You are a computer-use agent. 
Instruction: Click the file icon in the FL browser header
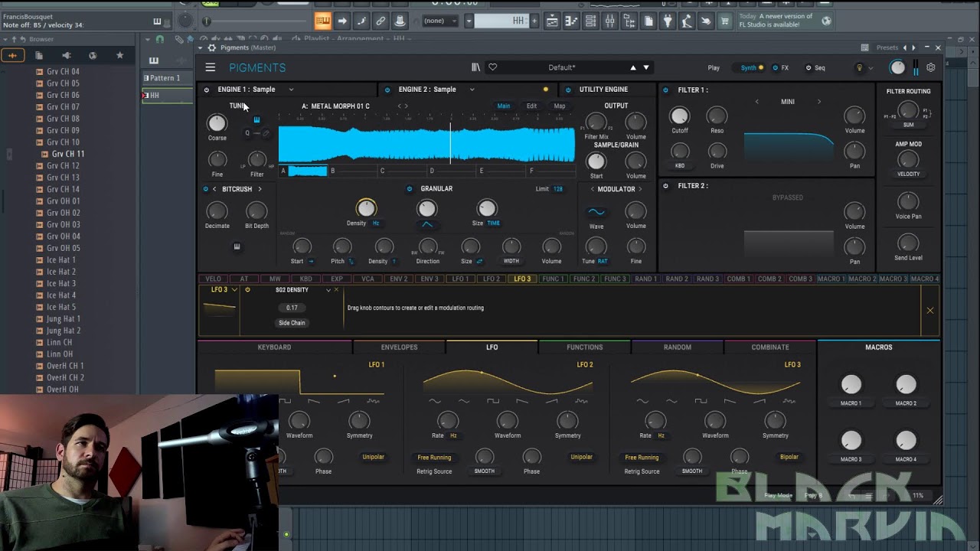point(39,55)
